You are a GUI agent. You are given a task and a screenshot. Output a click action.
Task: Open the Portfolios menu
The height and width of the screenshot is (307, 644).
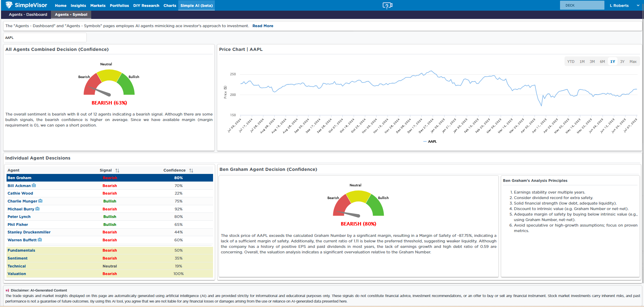119,6
